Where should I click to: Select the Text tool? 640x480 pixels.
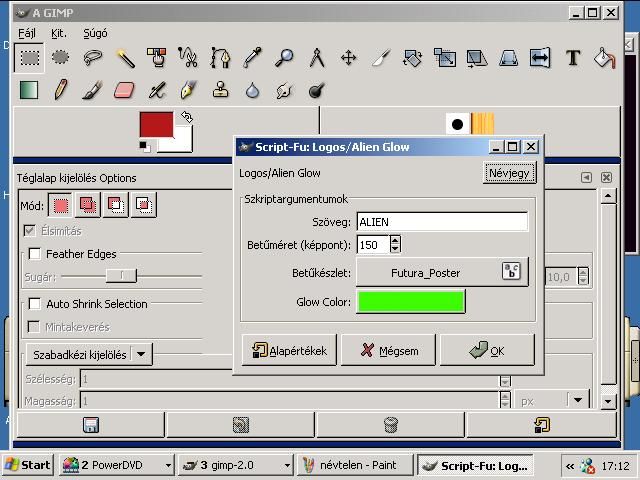point(573,57)
